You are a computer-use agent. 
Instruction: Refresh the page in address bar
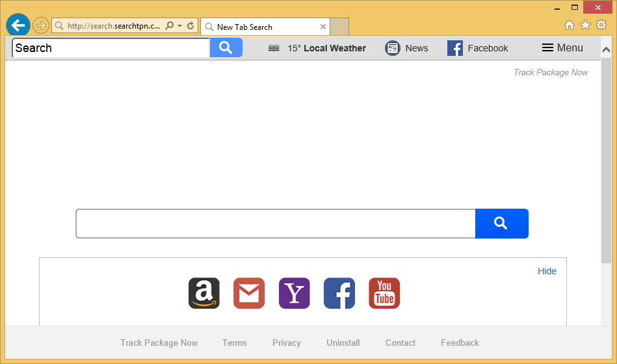190,26
